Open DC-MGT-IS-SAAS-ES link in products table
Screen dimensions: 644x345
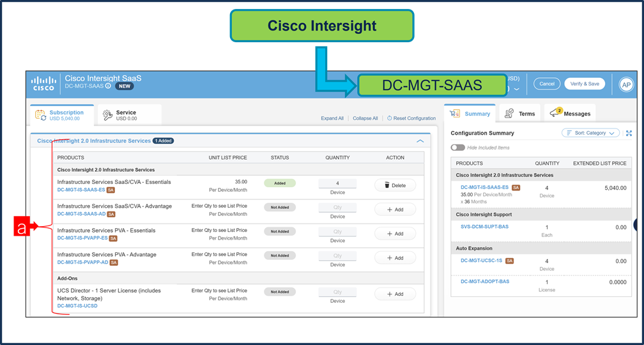tap(81, 190)
